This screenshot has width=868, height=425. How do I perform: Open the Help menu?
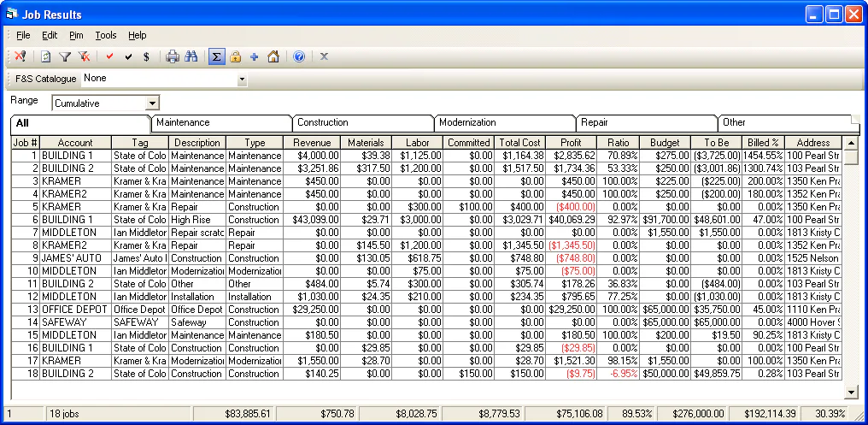[x=138, y=35]
